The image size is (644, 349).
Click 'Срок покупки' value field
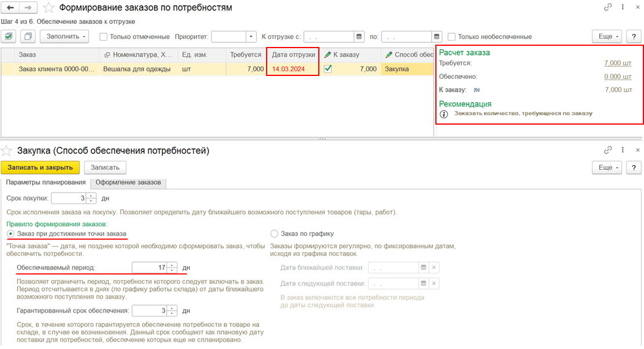(68, 198)
